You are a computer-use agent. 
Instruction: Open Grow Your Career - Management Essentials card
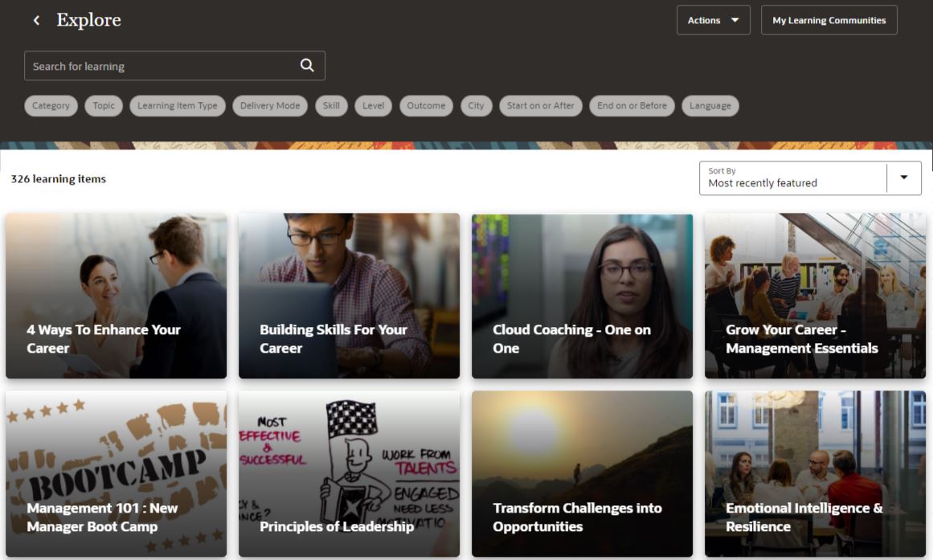pyautogui.click(x=815, y=296)
